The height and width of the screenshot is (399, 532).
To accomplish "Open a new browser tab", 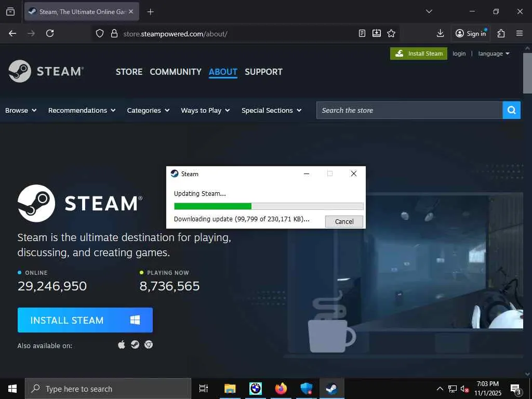I will click(x=150, y=12).
